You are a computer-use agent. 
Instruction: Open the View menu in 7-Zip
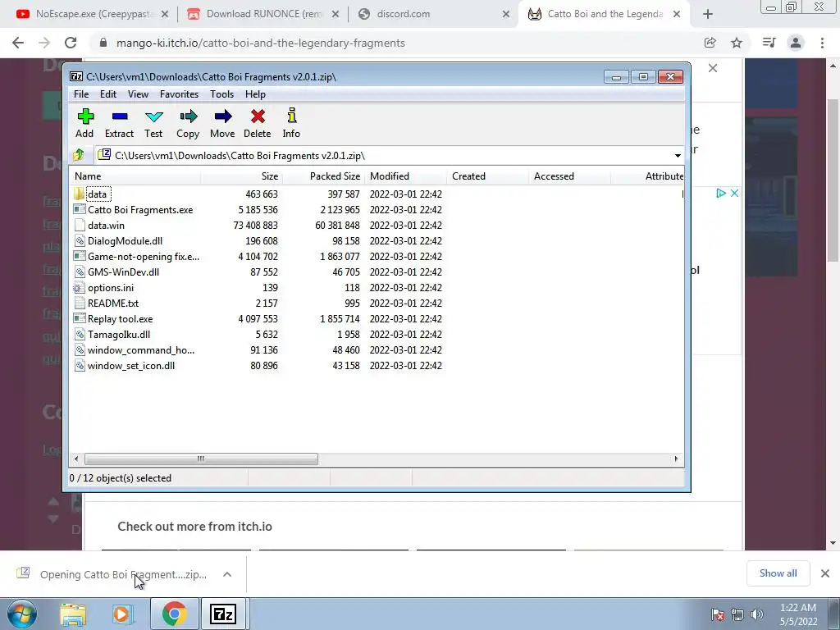tap(138, 94)
